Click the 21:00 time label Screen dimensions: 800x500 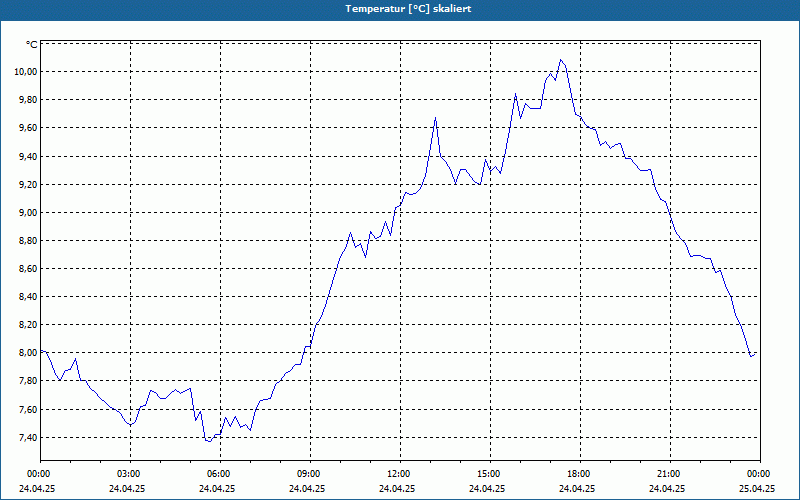coord(669,473)
